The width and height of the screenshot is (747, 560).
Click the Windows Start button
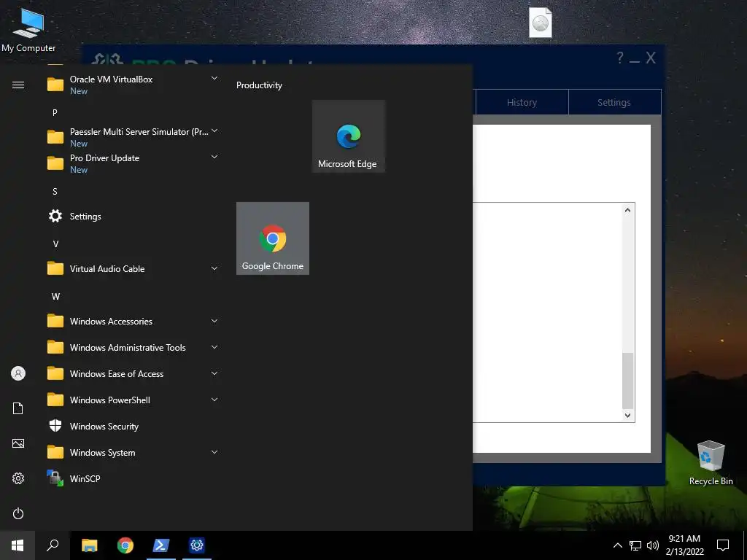tap(18, 545)
